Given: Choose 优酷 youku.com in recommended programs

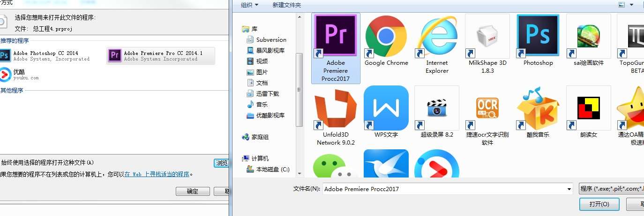Looking at the screenshot, I should 20,74.
